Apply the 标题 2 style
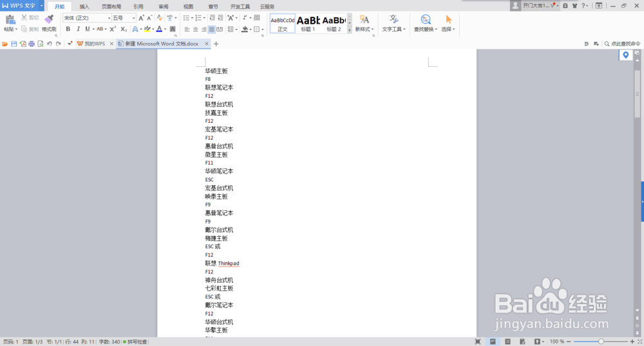This screenshot has height=346, width=644. (334, 24)
